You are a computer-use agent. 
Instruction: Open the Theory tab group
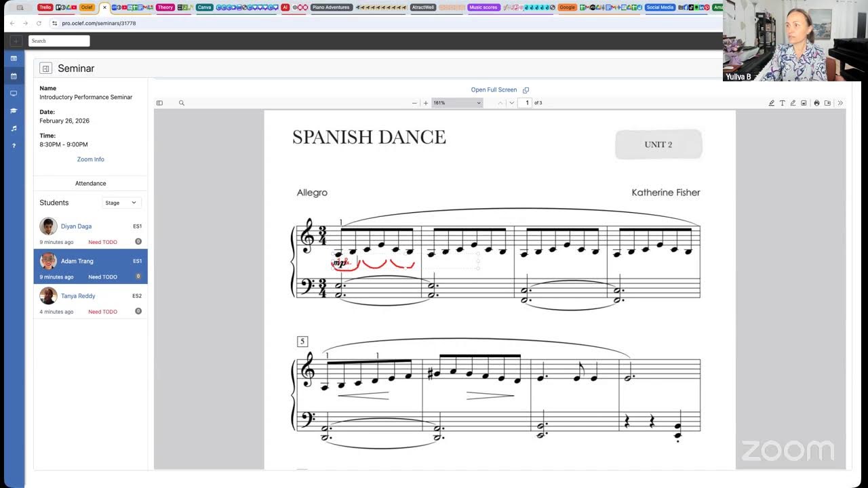click(x=165, y=7)
